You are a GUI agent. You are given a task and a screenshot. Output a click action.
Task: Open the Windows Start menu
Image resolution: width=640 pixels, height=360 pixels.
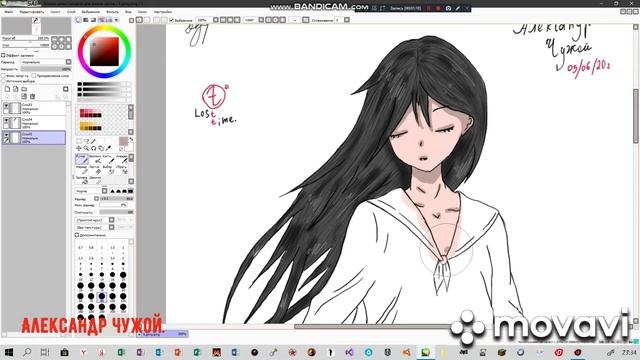[x=9, y=352]
